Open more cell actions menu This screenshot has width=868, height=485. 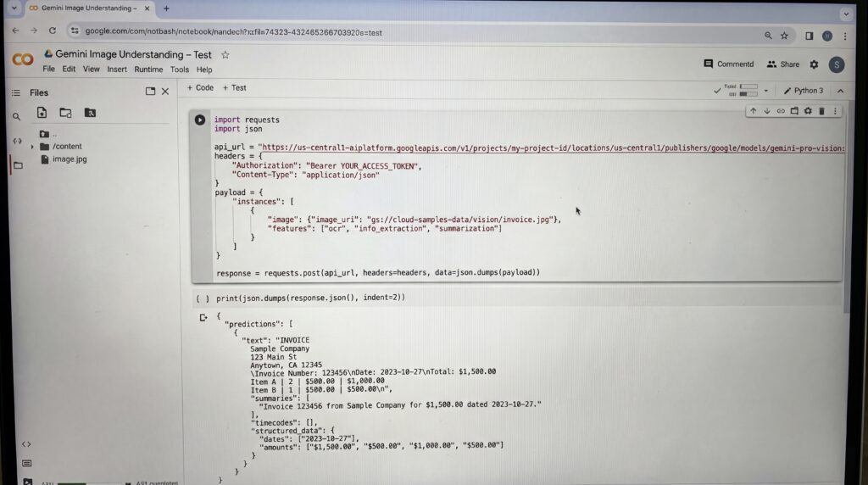pos(835,111)
